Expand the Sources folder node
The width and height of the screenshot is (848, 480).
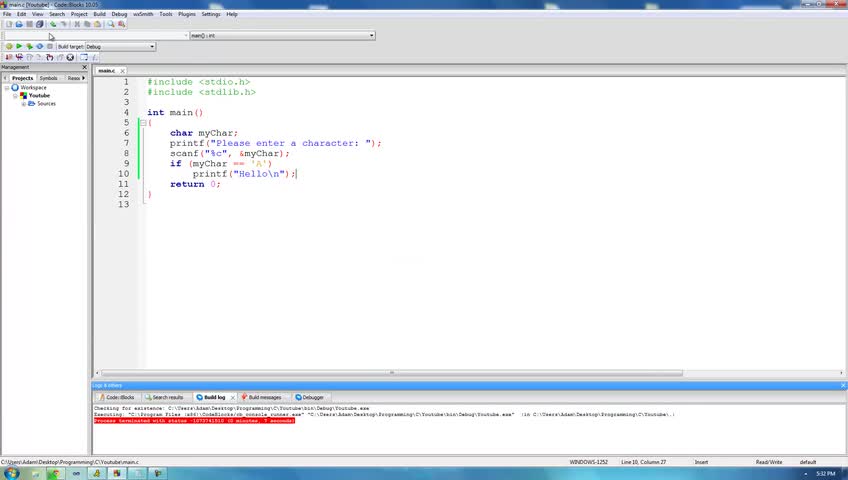coord(23,104)
